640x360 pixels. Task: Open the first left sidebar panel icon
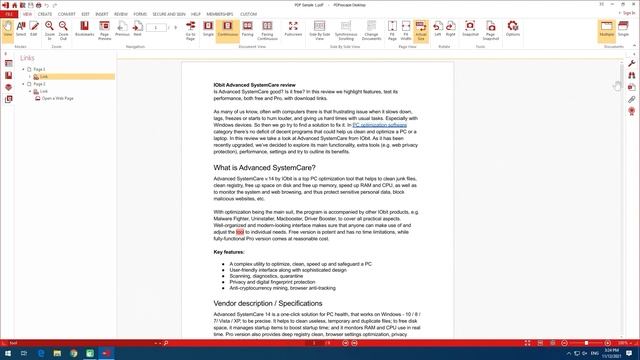[9, 64]
